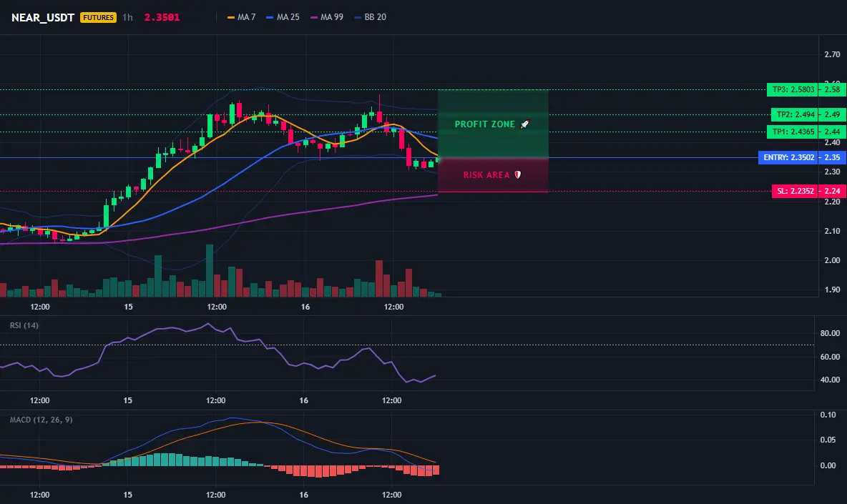Toggle the MA 7 legend entry
Viewport: 847px width, 504px height.
pyautogui.click(x=242, y=17)
